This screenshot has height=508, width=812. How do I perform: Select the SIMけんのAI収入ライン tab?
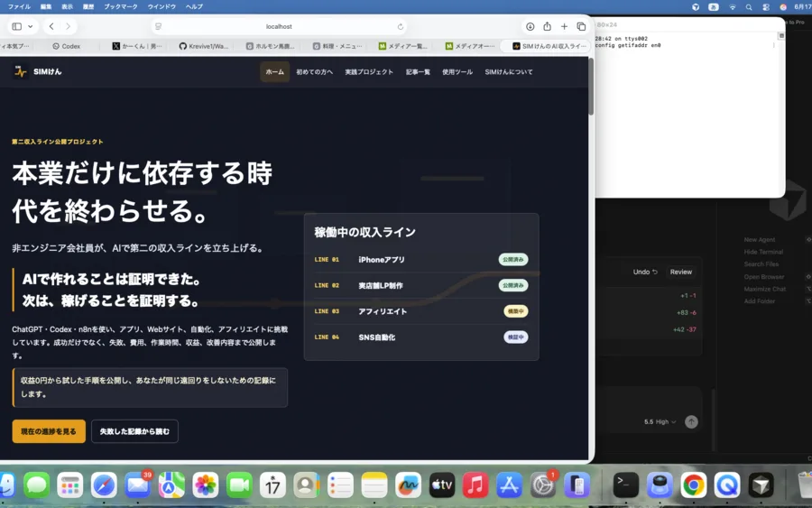click(x=549, y=46)
